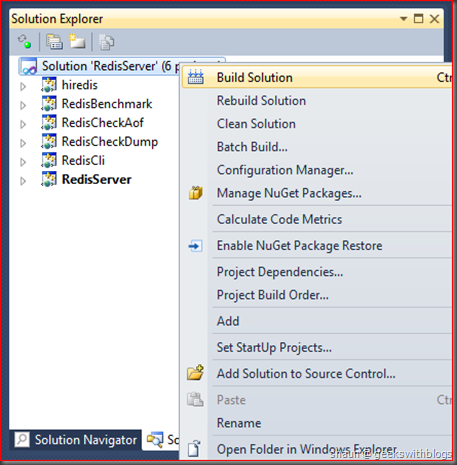Select Add Solution to Source Control...
The height and width of the screenshot is (465, 457).
(x=317, y=374)
